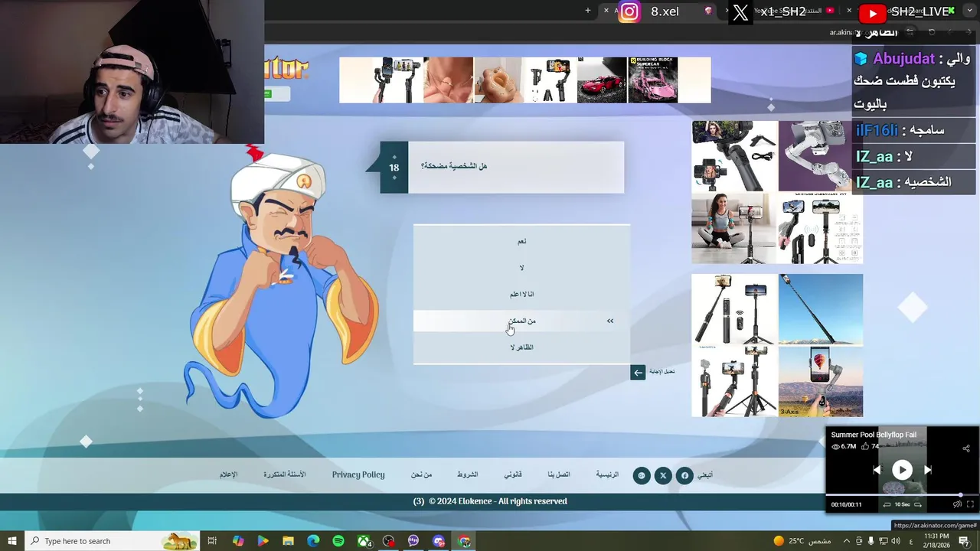Screen dimensions: 980x551
Task: Launch Microsoft Edge from taskbar
Action: click(x=313, y=541)
